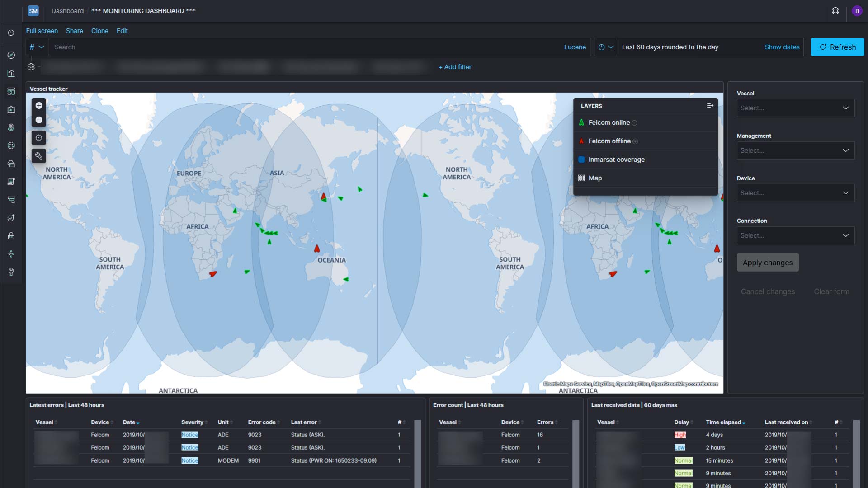The width and height of the screenshot is (868, 488).
Task: Open the user account avatar B
Action: tap(857, 11)
